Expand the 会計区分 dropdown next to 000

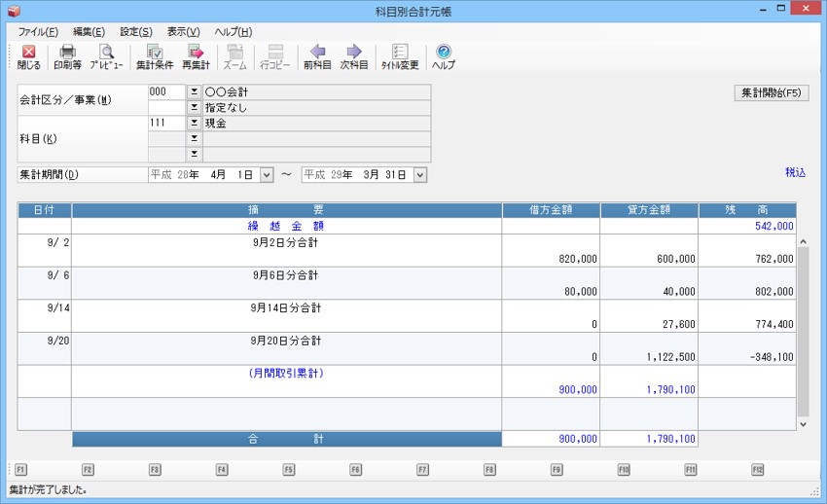(x=193, y=92)
